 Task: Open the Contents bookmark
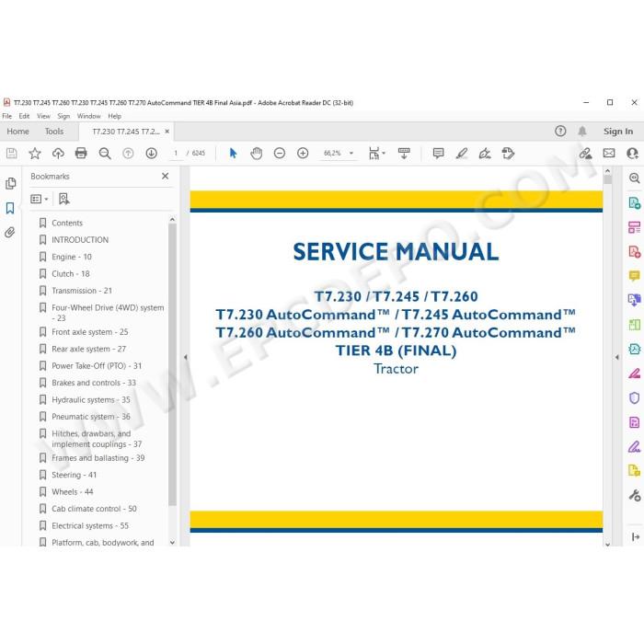click(67, 223)
